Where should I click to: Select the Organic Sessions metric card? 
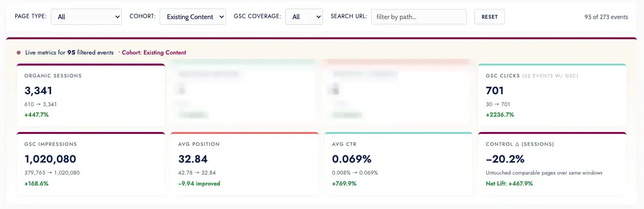(x=91, y=95)
